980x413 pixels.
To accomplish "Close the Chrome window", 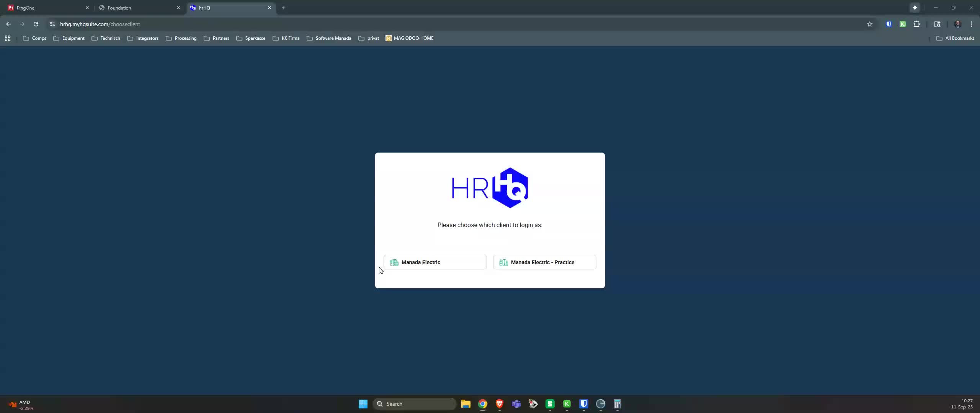I will tap(971, 8).
